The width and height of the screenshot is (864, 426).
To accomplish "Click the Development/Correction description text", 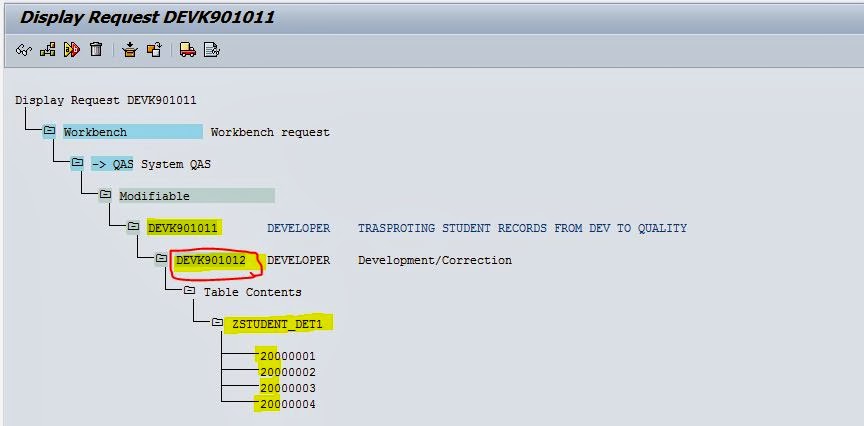I will (x=435, y=260).
